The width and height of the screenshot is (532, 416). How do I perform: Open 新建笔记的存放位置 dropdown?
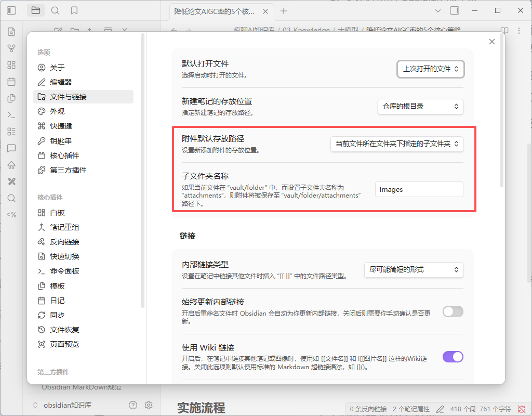[421, 106]
